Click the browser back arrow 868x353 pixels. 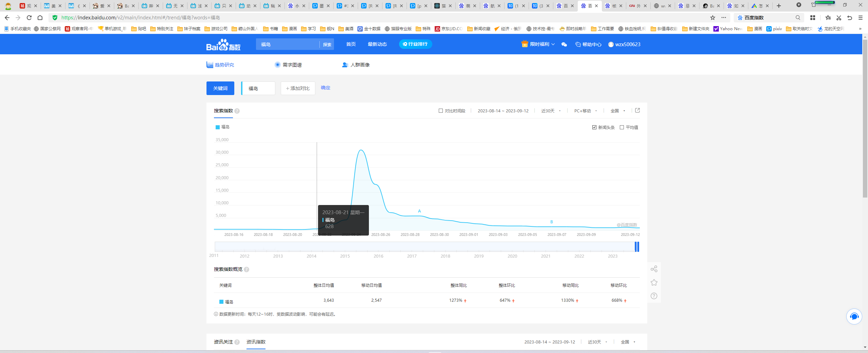click(x=7, y=18)
